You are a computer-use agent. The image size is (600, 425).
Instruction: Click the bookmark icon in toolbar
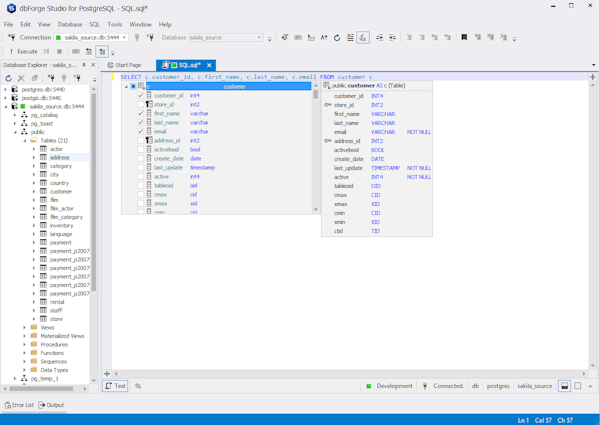pos(464,38)
